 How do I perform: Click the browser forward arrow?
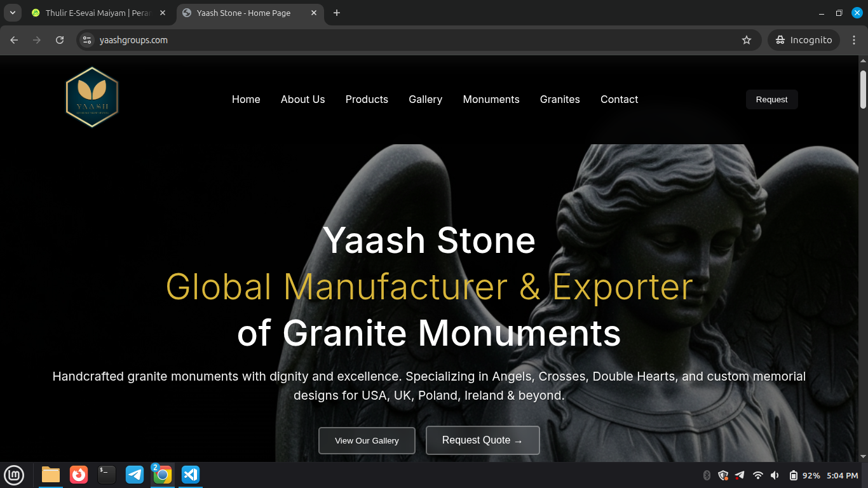click(x=37, y=40)
